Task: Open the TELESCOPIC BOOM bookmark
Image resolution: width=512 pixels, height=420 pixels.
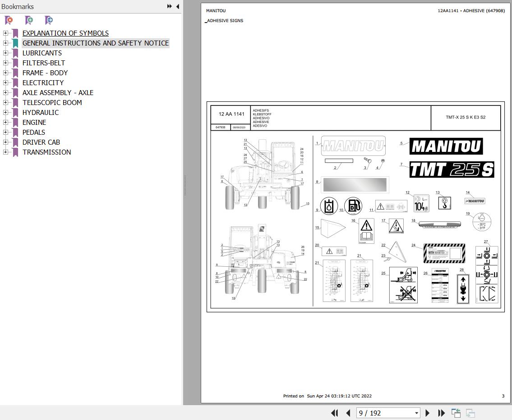Action: coord(52,102)
